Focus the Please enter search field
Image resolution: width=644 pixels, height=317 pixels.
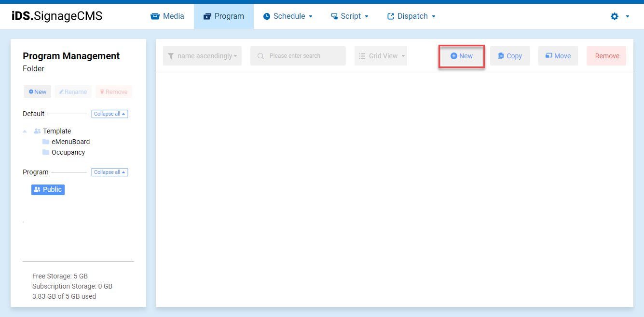tap(298, 56)
